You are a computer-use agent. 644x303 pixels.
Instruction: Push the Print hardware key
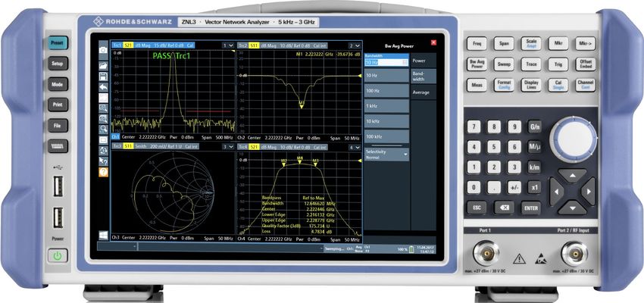58,105
